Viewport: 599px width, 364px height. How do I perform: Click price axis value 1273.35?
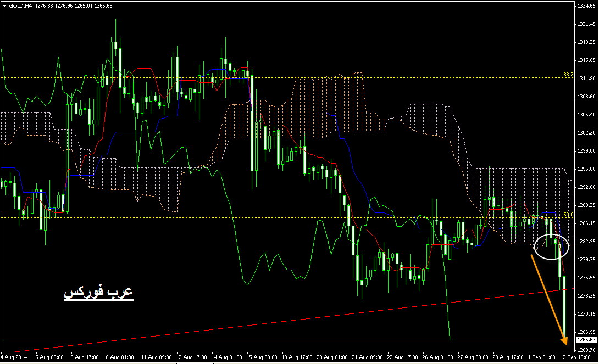tap(586, 296)
